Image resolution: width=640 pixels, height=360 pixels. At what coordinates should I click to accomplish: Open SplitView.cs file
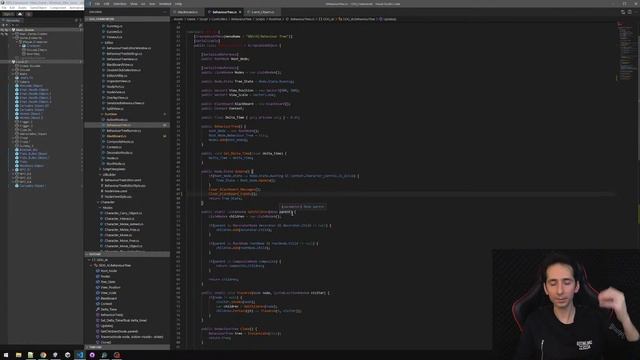click(x=115, y=109)
